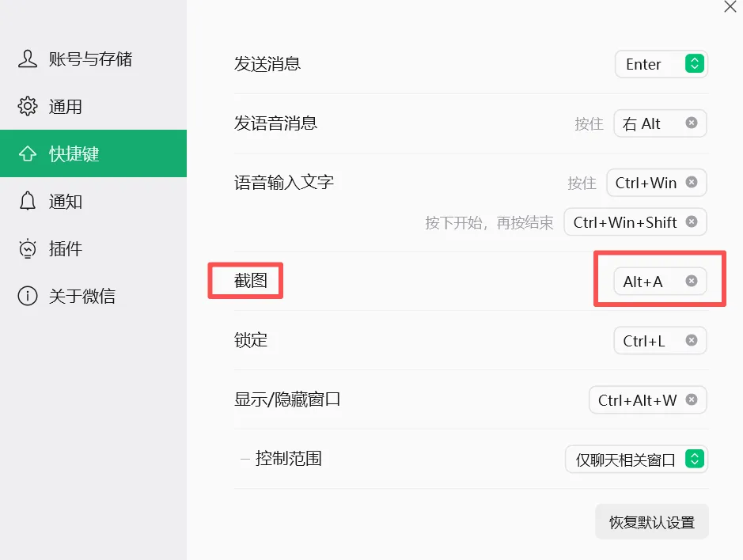
Task: Click the bell icon beside 通知
Action: click(28, 201)
